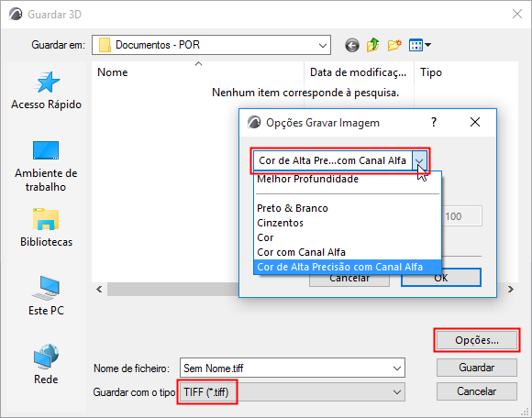Open Acesso Rápido in sidebar
Screen dimensions: 532x418
tap(46, 91)
